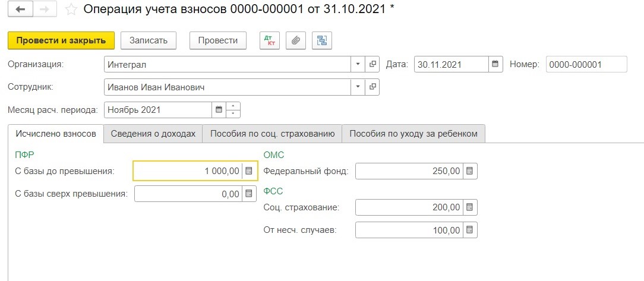Click the ПФР section heading
Image resolution: width=644 pixels, height=281 pixels.
pyautogui.click(x=24, y=155)
